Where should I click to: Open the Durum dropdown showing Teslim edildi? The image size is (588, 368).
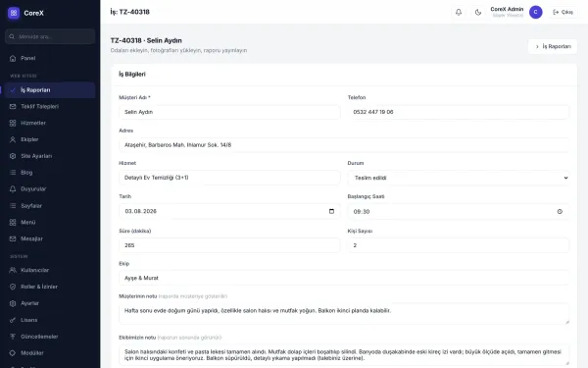pos(459,178)
